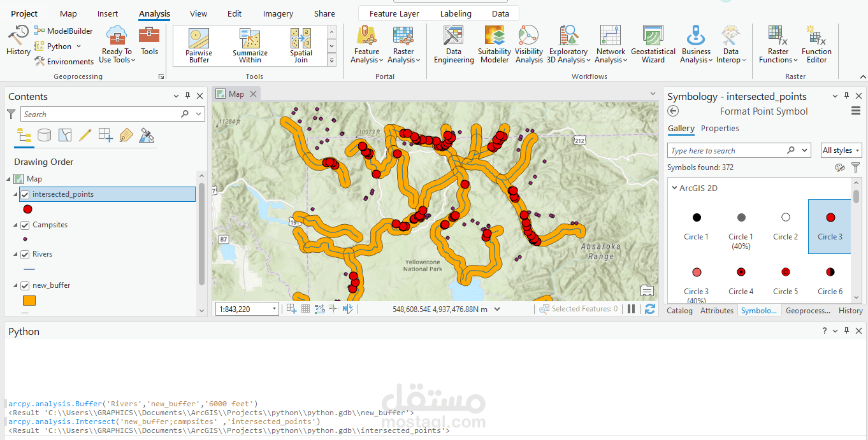Viewport: 868px width, 440px height.
Task: Click the Contents filter funnel icon
Action: tap(11, 114)
